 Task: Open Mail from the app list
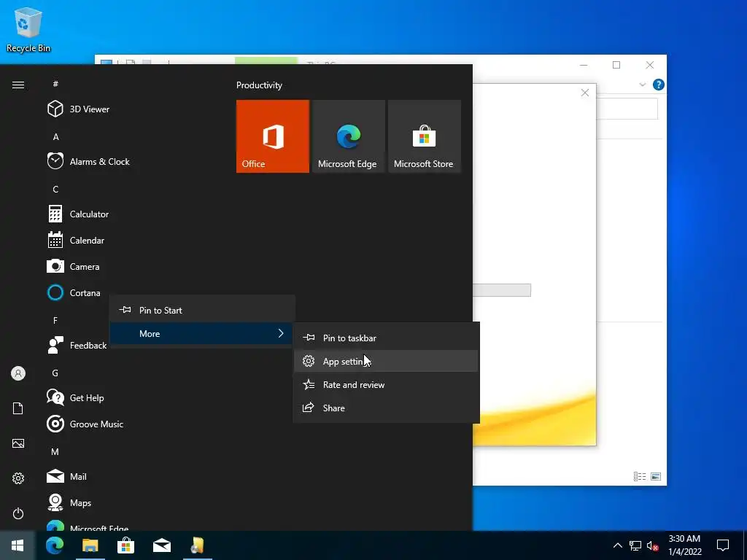[66, 476]
